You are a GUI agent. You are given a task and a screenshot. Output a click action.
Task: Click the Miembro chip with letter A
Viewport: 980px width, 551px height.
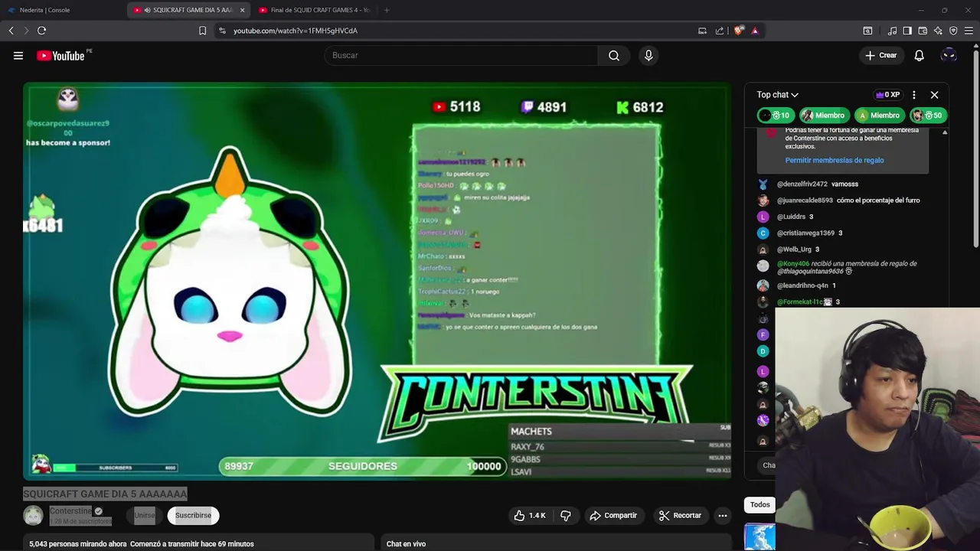878,116
